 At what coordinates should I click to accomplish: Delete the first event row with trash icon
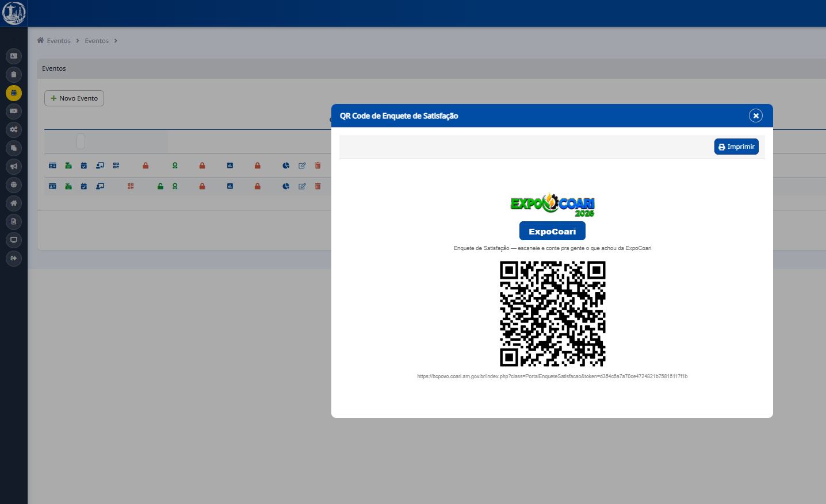pos(318,166)
